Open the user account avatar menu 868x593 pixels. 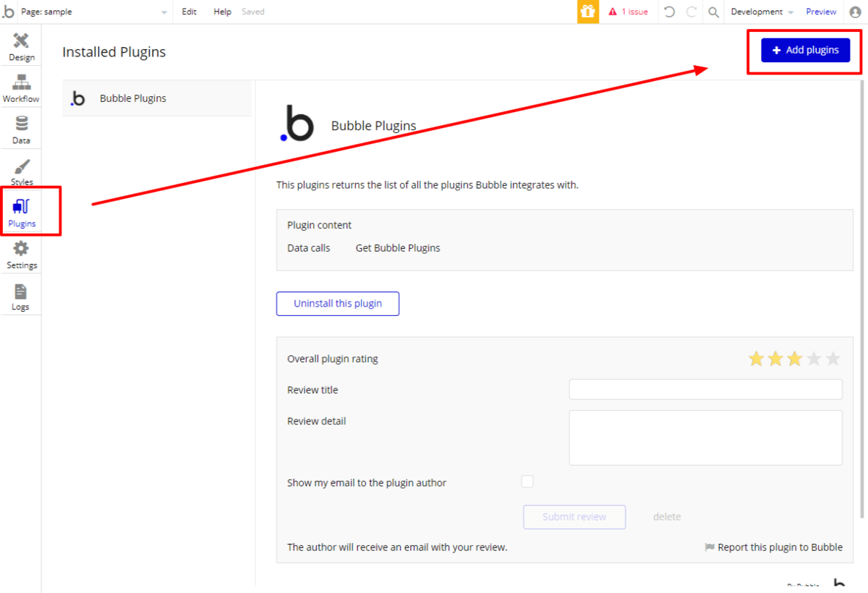(856, 12)
